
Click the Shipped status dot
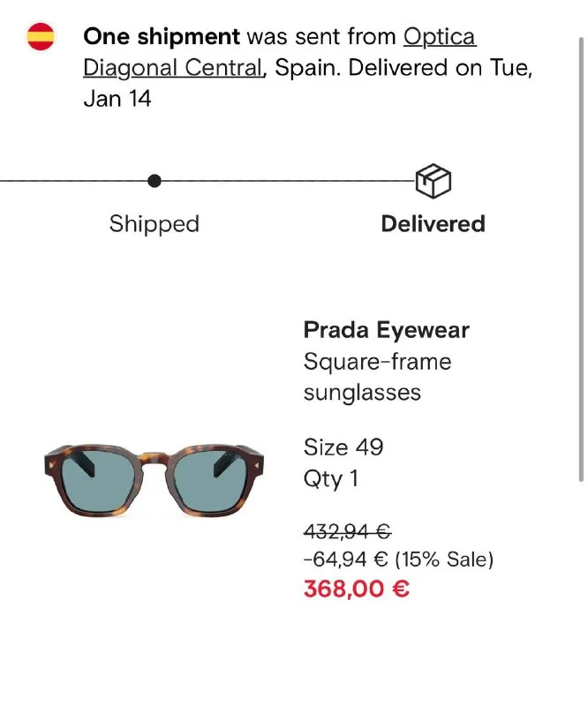pyautogui.click(x=155, y=181)
